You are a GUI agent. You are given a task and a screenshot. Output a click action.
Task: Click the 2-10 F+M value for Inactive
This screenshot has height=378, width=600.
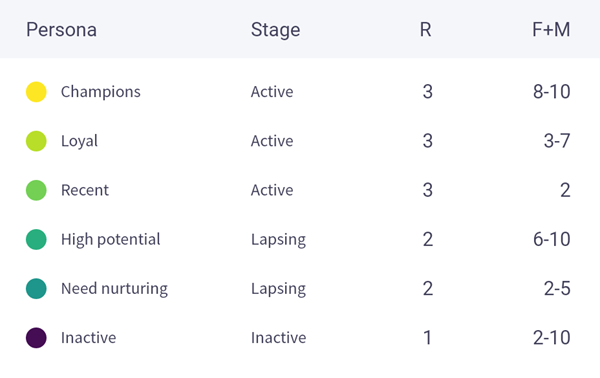[551, 338]
